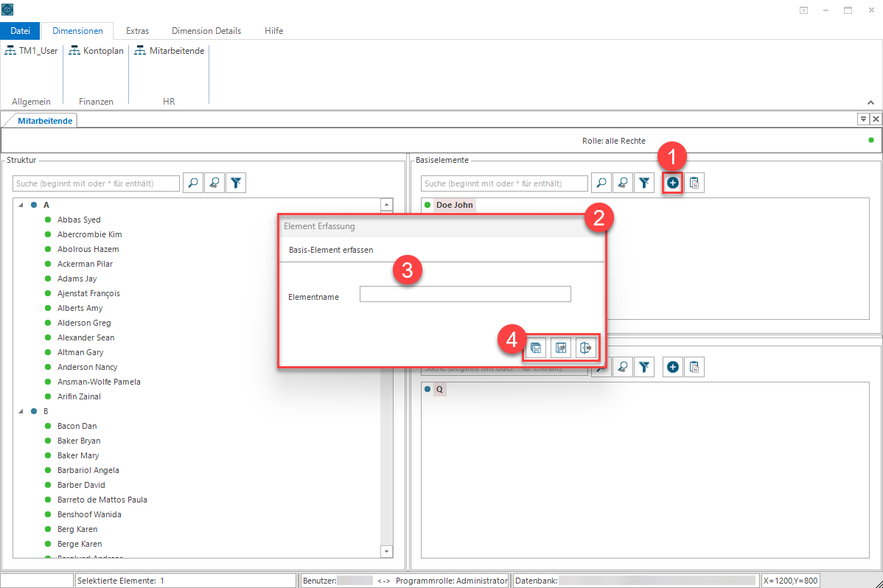The width and height of the screenshot is (883, 588).
Task: Select Bacon Dan in the tree
Action: point(77,426)
